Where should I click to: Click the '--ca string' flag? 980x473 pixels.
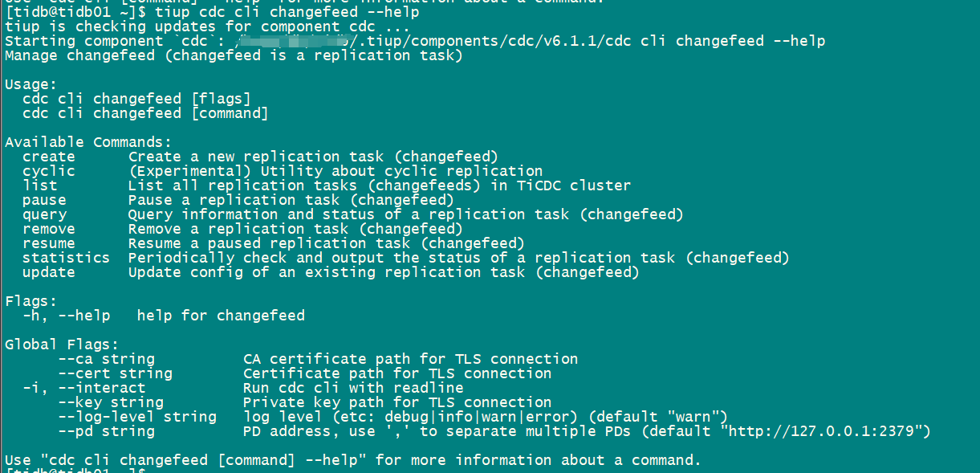point(106,359)
